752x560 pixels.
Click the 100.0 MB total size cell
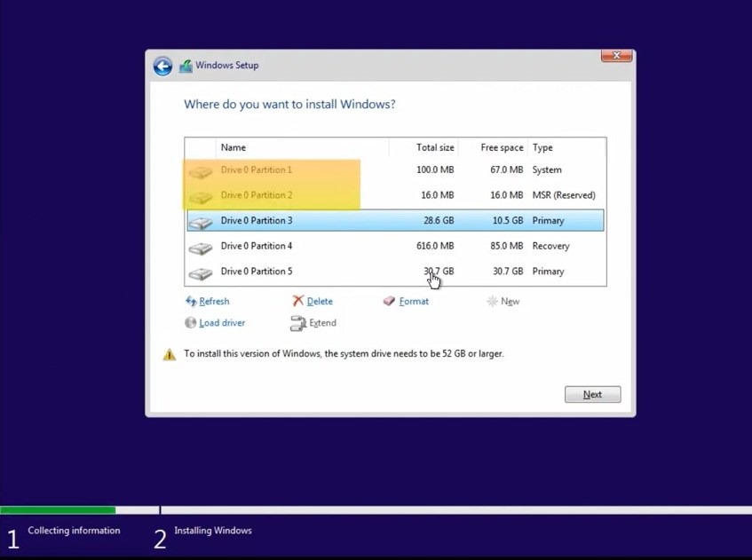[435, 170]
